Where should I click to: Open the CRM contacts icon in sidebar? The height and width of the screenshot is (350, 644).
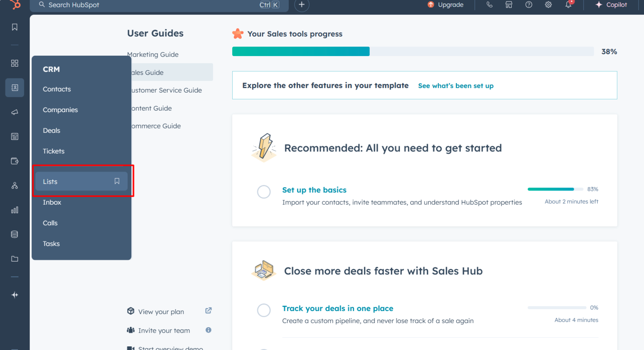coord(14,87)
